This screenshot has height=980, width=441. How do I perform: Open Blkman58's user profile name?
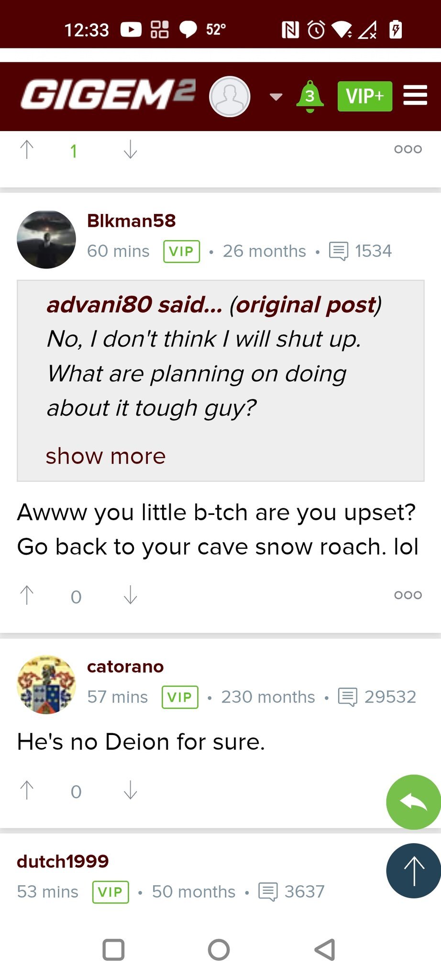click(x=132, y=221)
